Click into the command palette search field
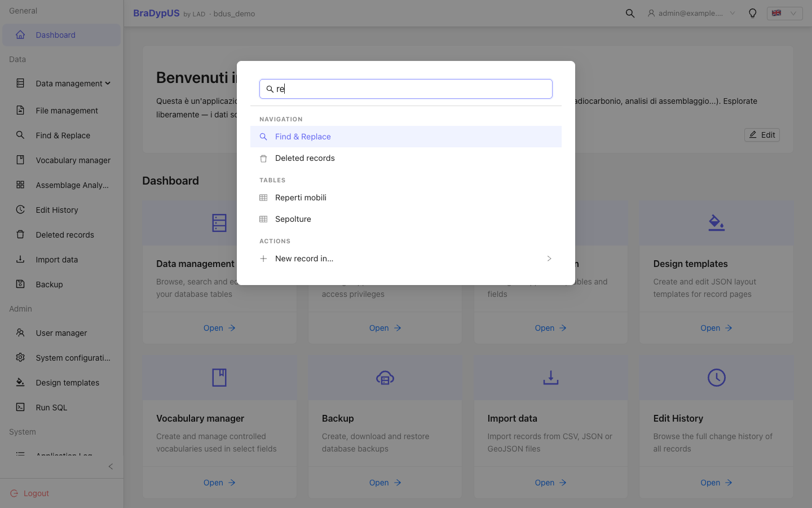This screenshot has width=812, height=508. 406,89
